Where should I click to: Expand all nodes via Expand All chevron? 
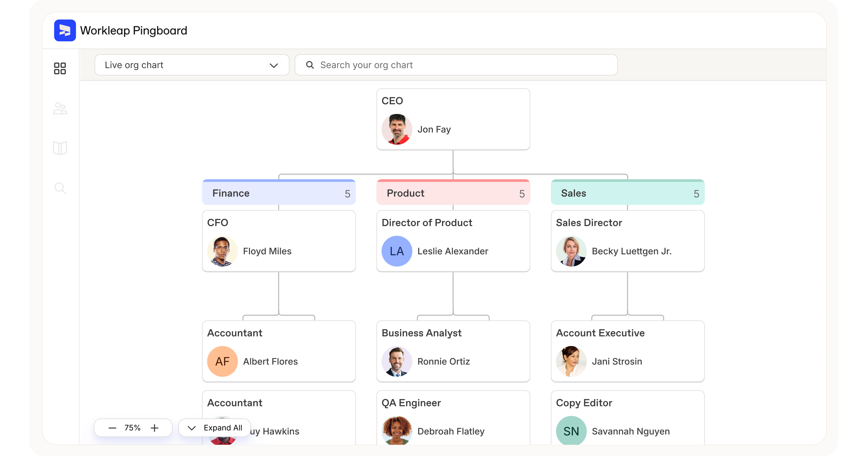(191, 428)
